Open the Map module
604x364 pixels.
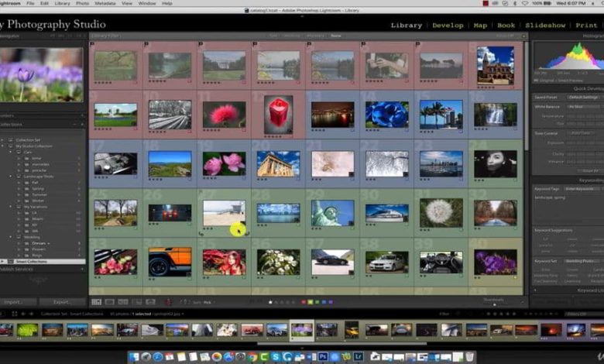click(x=480, y=26)
